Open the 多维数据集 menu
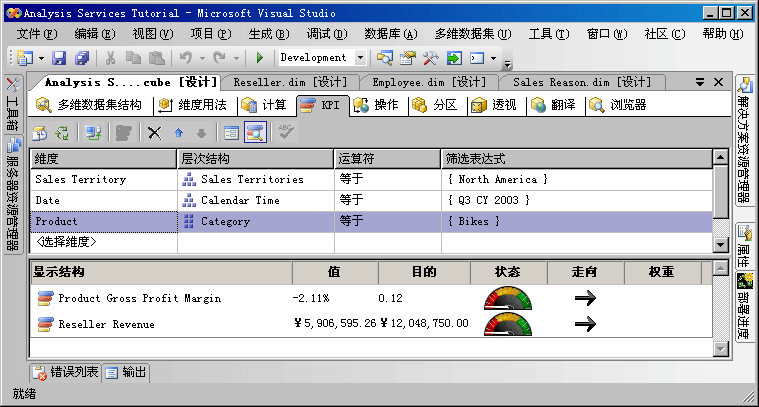Viewport: 759px width, 407px height. [x=472, y=34]
